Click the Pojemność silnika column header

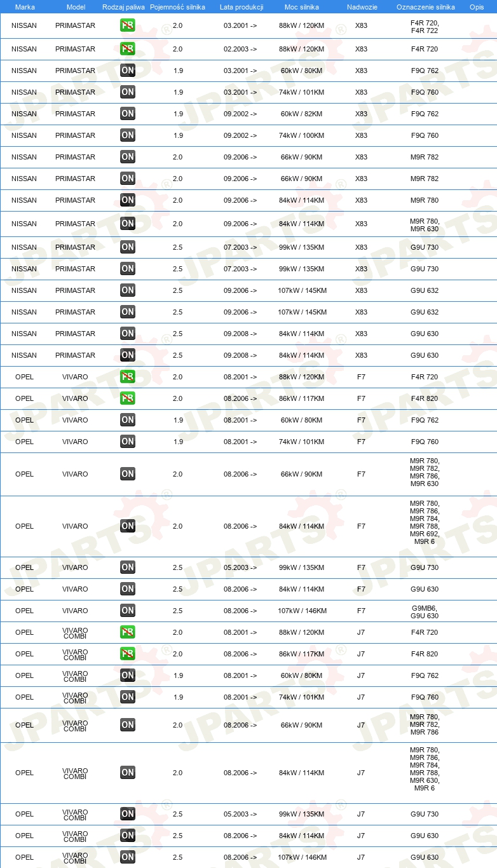pyautogui.click(x=177, y=7)
